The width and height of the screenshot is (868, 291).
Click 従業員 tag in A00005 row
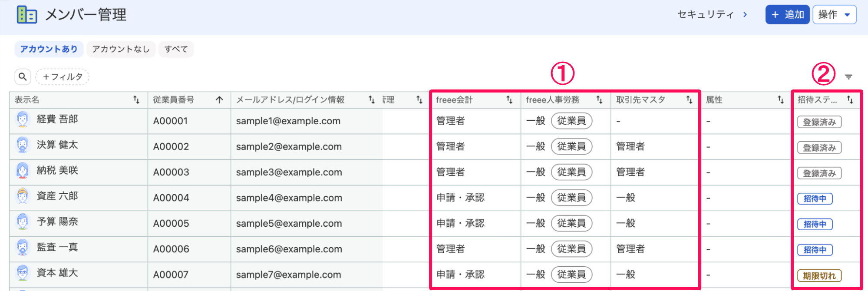pyautogui.click(x=571, y=223)
